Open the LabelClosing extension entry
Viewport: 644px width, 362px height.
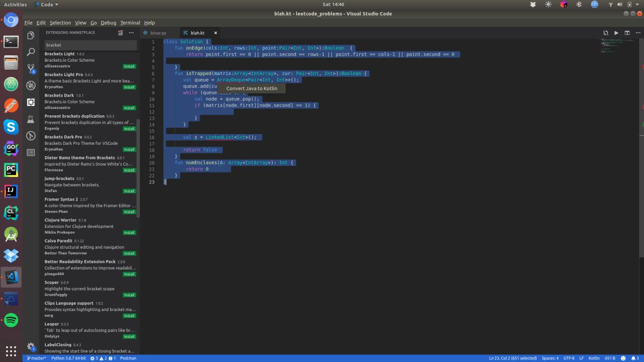point(90,348)
